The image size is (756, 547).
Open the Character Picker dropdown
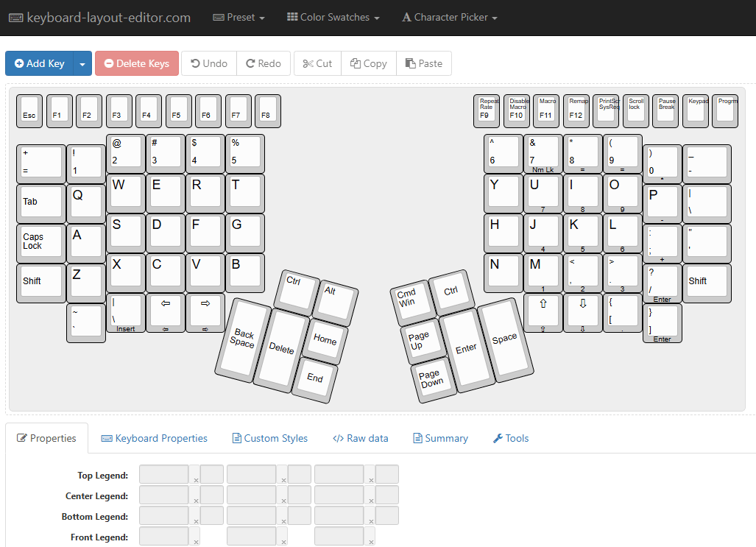(449, 18)
